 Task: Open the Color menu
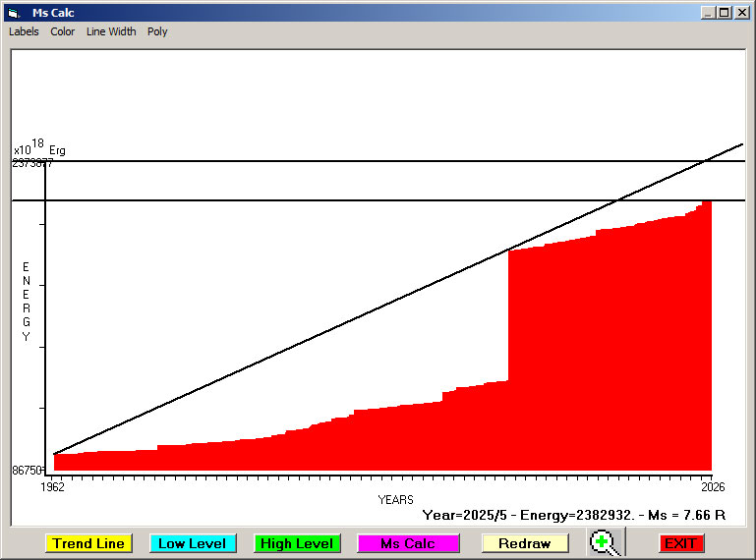[x=63, y=31]
